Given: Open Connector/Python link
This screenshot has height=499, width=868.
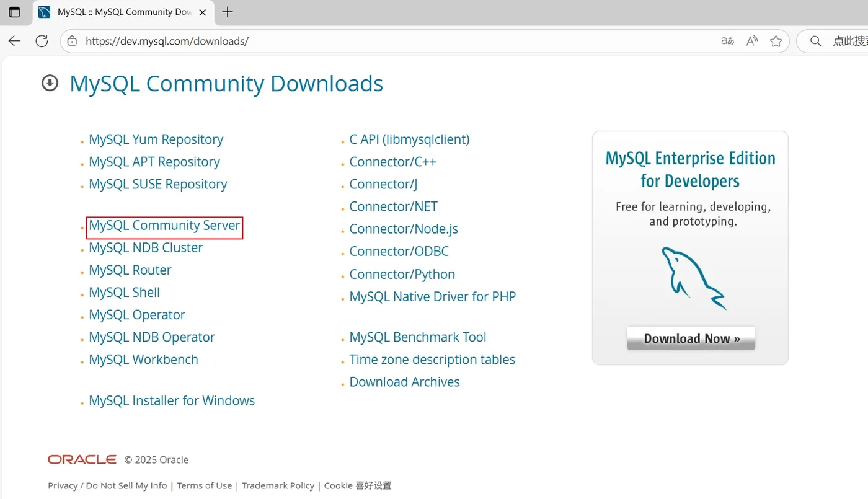Looking at the screenshot, I should tap(402, 274).
